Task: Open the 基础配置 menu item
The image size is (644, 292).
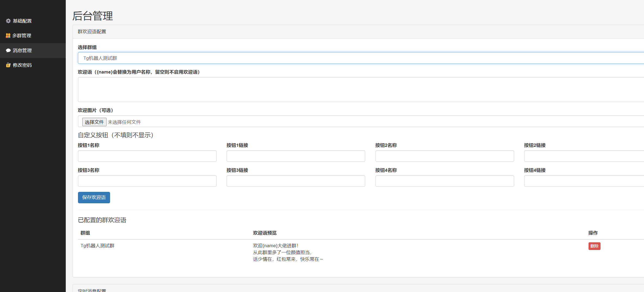Action: tap(22, 21)
